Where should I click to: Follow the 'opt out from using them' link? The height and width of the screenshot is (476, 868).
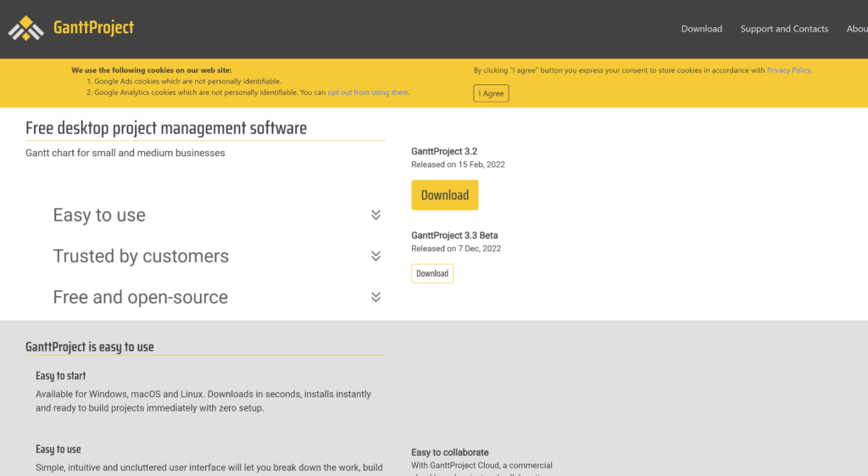coord(368,92)
